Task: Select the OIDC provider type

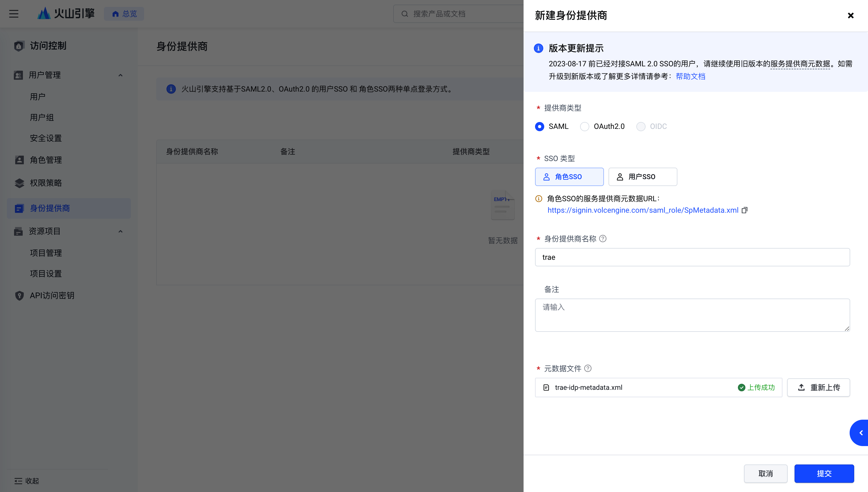Action: pyautogui.click(x=641, y=127)
